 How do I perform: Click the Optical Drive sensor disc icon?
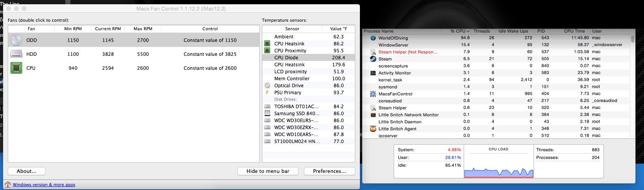[x=267, y=86]
